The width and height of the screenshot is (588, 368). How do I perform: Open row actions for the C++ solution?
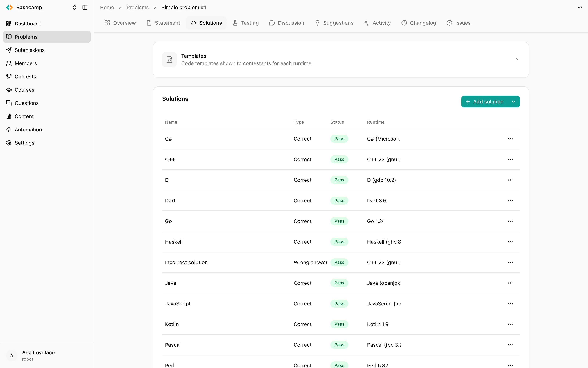tap(510, 159)
